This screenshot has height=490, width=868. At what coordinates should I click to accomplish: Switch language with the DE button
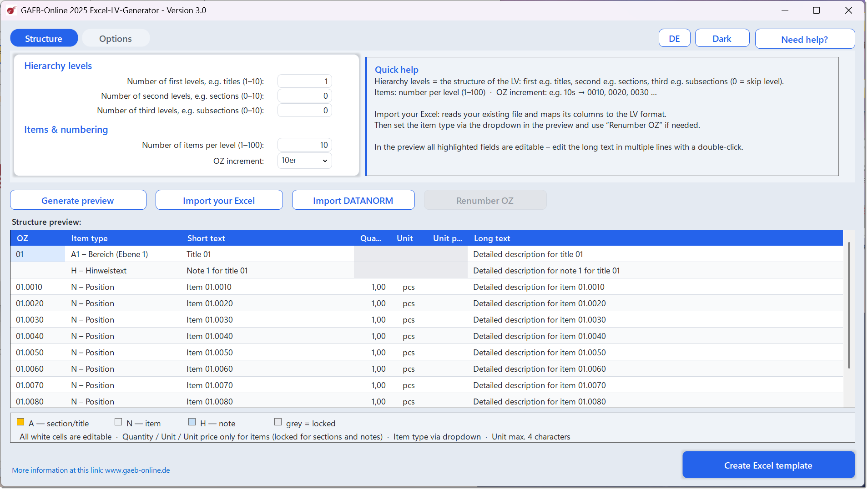674,38
